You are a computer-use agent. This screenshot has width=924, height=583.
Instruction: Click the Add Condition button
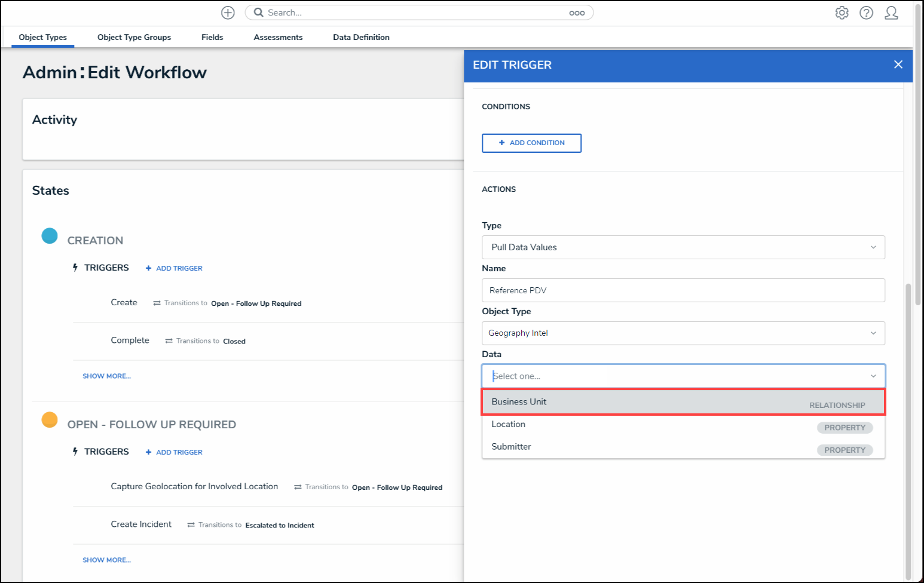[x=531, y=143]
